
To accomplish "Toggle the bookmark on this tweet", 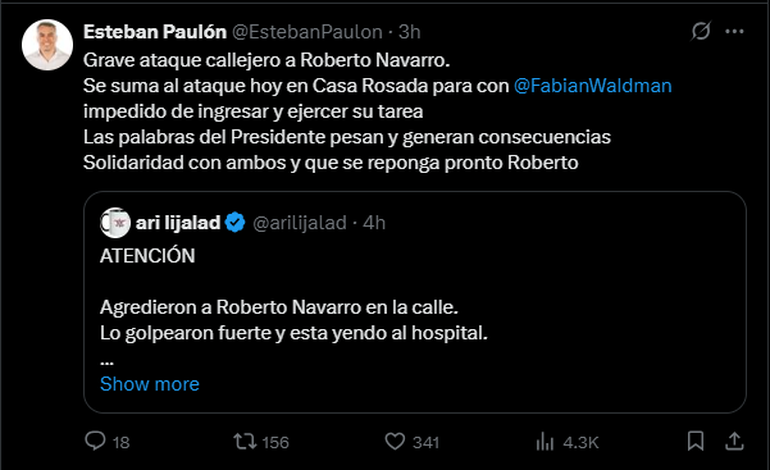I will coord(695,441).
